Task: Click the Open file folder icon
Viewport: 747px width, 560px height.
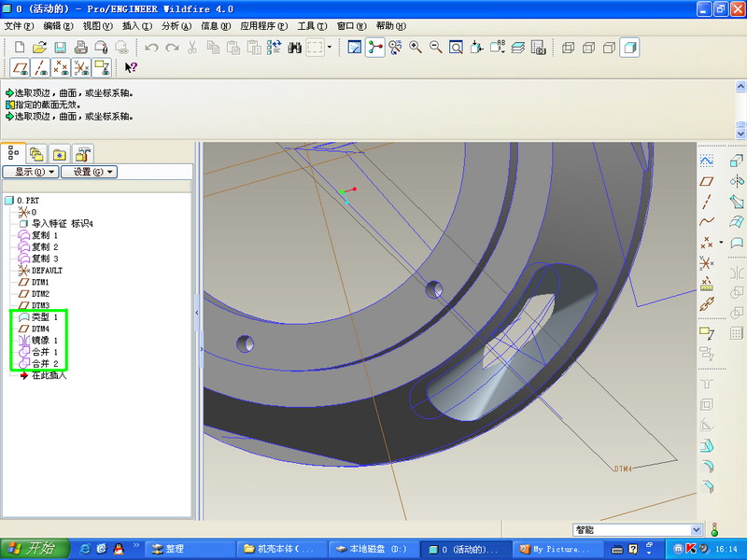Action: click(39, 47)
